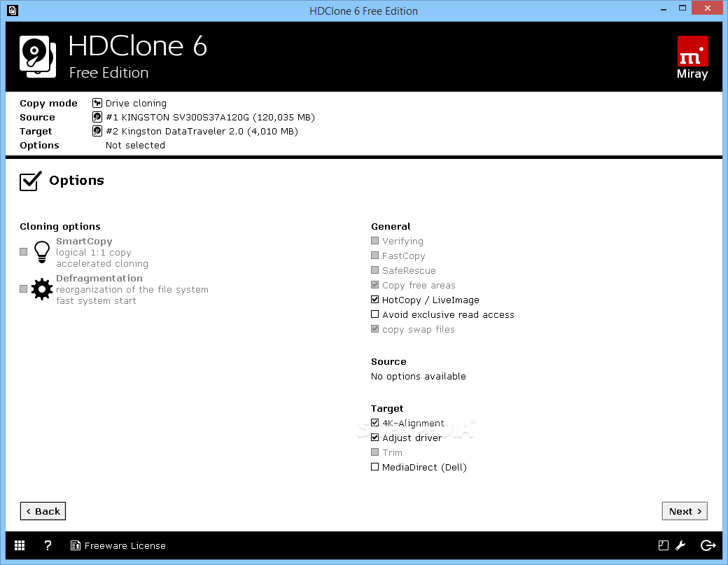Image resolution: width=728 pixels, height=565 pixels.
Task: Enable Avoid exclusive read access
Action: [374, 314]
